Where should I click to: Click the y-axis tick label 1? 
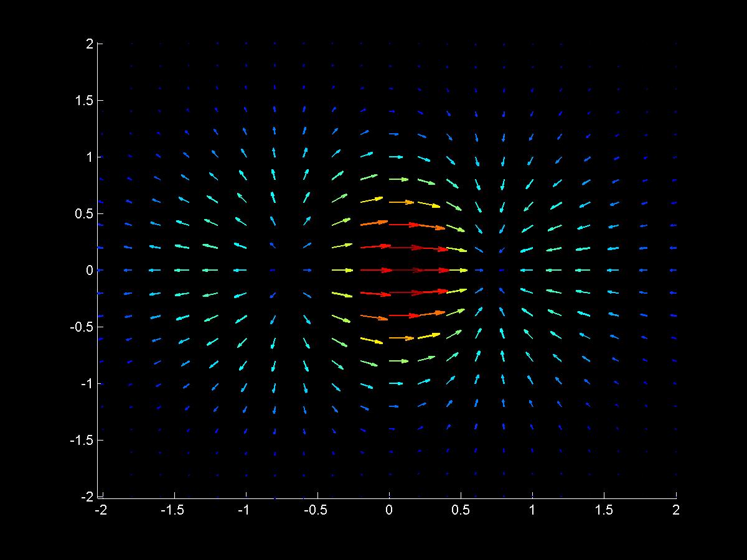90,157
